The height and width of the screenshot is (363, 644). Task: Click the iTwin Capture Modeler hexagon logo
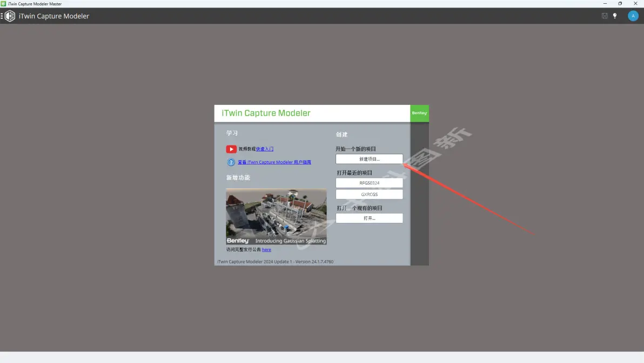click(10, 16)
